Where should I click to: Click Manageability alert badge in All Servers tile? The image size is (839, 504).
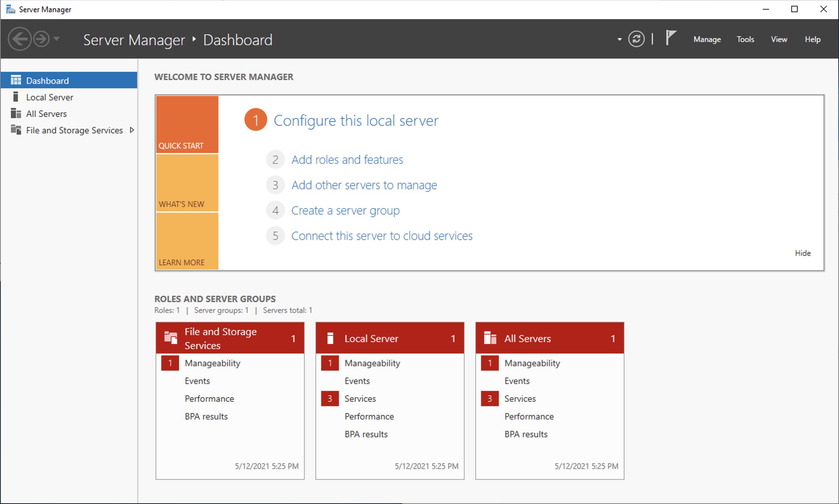click(x=490, y=363)
